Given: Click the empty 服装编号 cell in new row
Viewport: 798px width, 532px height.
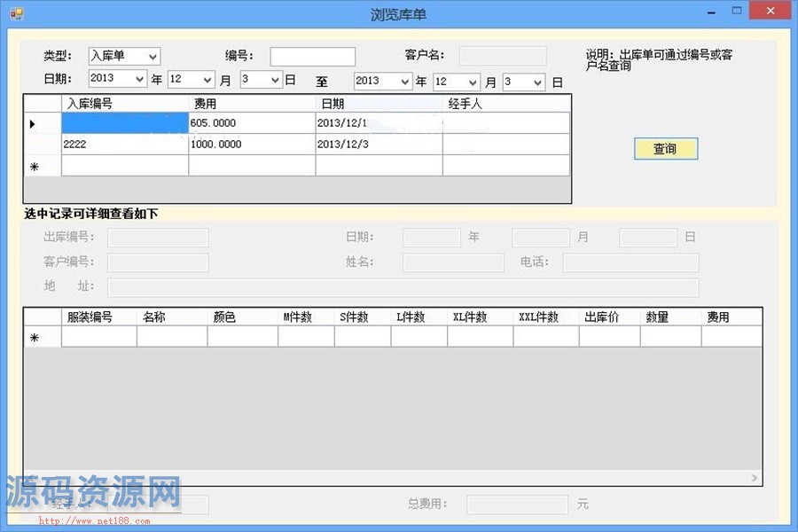Looking at the screenshot, I should coord(99,337).
